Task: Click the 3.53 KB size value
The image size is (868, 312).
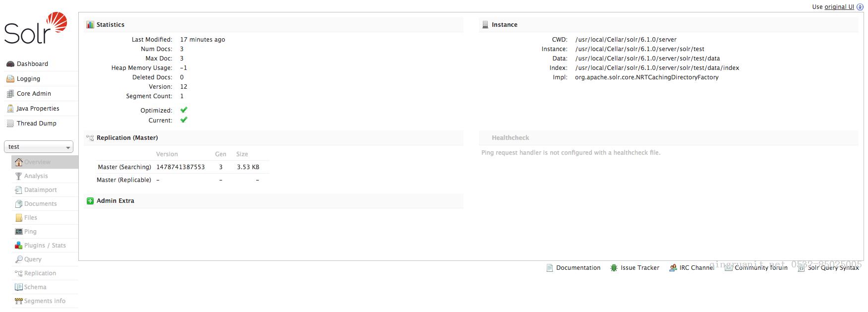Action: (248, 167)
